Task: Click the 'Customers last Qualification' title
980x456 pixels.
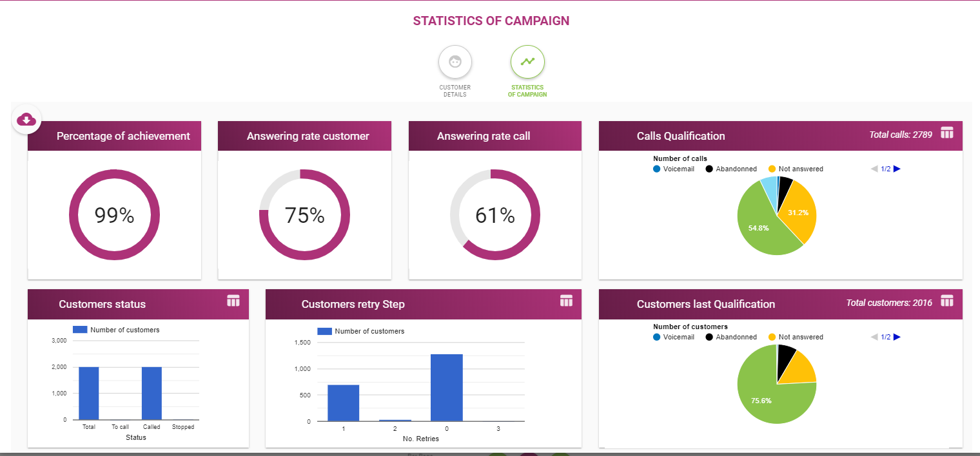Action: click(706, 304)
